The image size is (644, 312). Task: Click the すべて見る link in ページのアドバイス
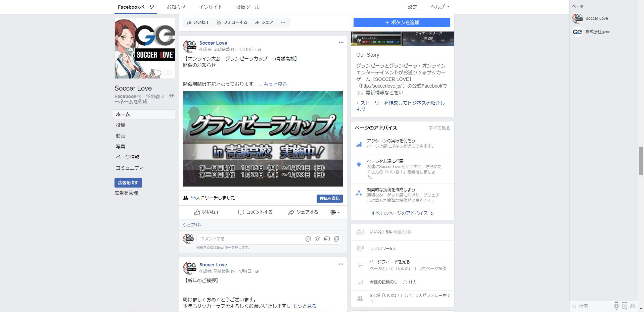(x=439, y=128)
